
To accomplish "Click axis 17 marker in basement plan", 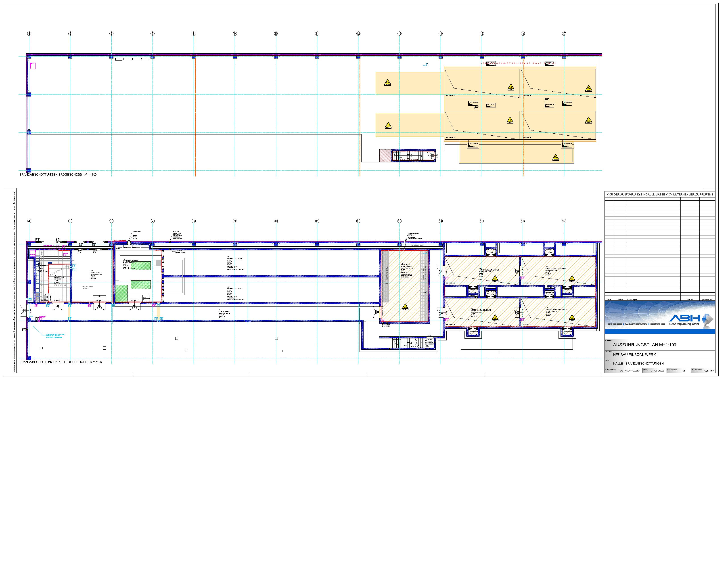I will (564, 221).
